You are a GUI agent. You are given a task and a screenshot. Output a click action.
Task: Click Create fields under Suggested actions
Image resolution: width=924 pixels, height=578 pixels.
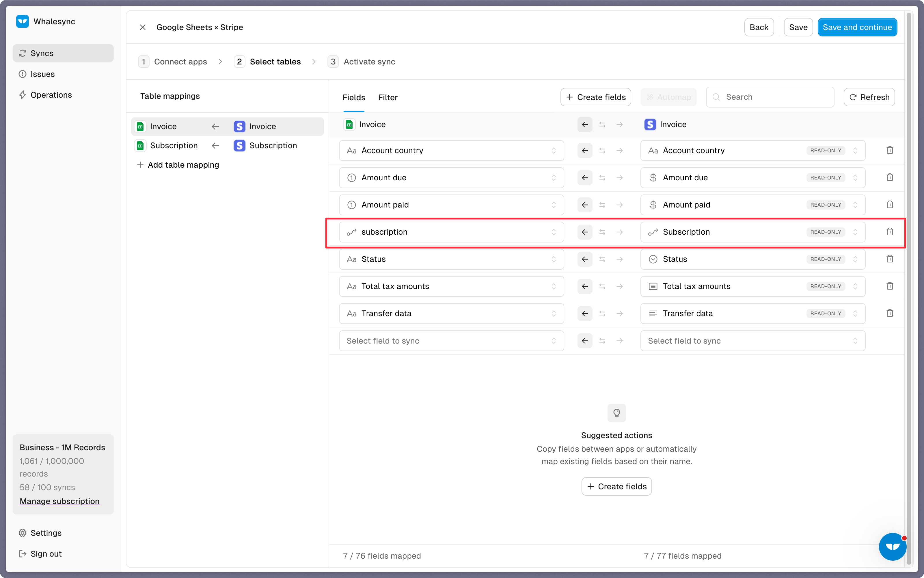point(616,486)
